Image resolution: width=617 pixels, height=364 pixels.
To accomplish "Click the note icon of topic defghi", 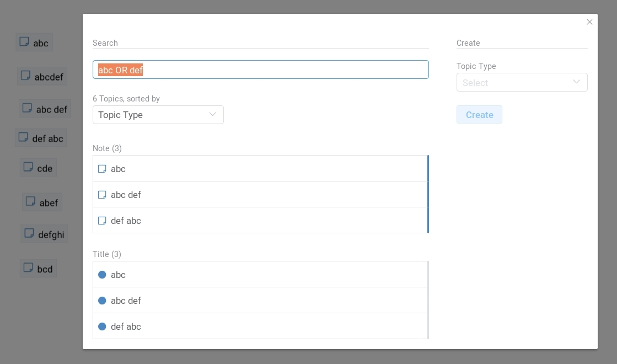I will [29, 233].
